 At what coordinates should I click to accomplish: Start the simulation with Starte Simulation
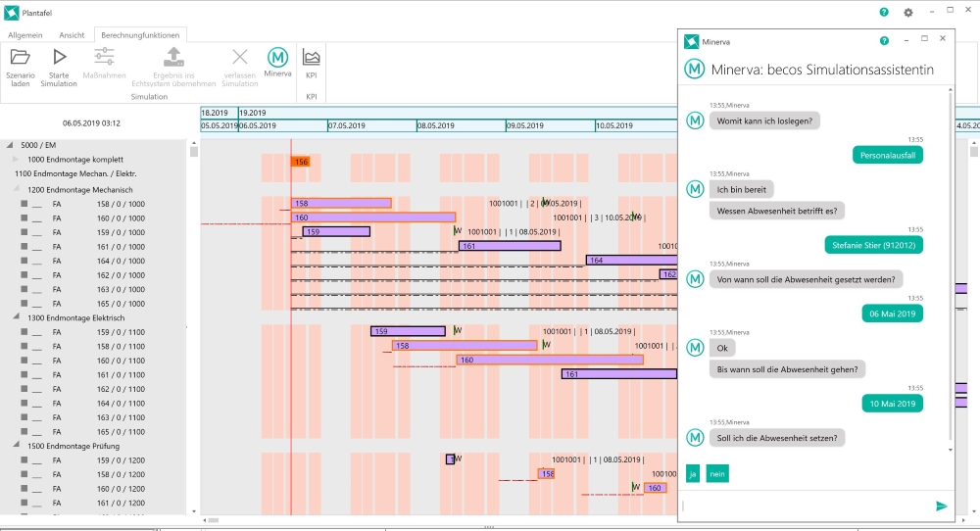click(x=59, y=58)
